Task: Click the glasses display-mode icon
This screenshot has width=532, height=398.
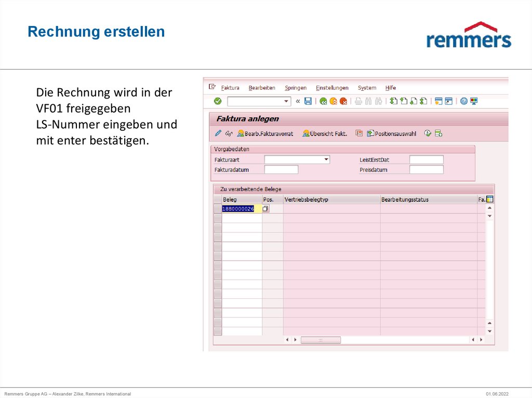Action: tap(229, 133)
